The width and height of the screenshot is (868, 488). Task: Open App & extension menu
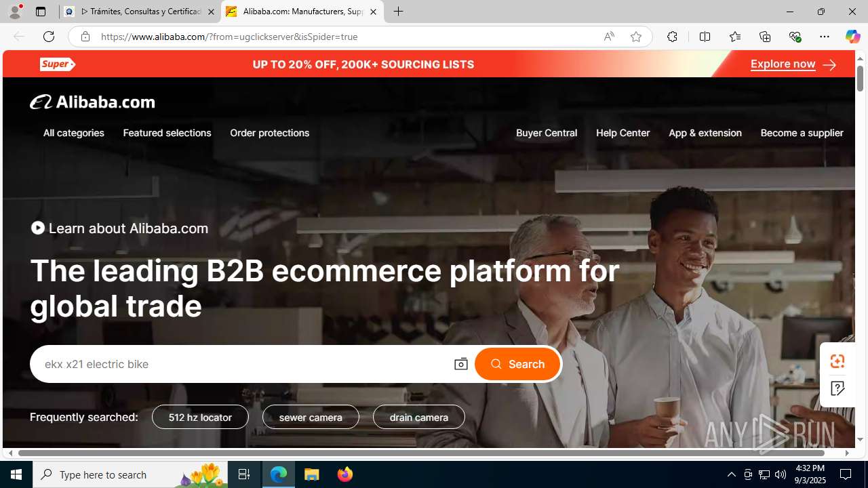pyautogui.click(x=705, y=133)
